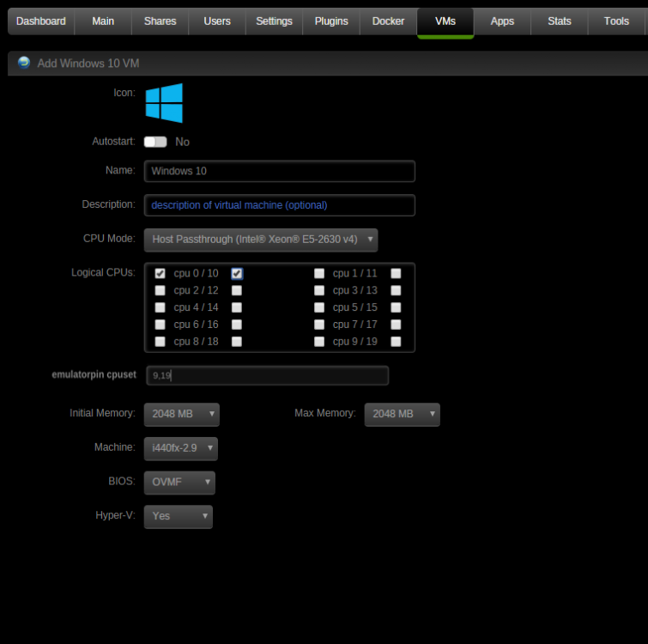648x644 pixels.
Task: Click the Logical CPUs label
Action: click(x=103, y=272)
